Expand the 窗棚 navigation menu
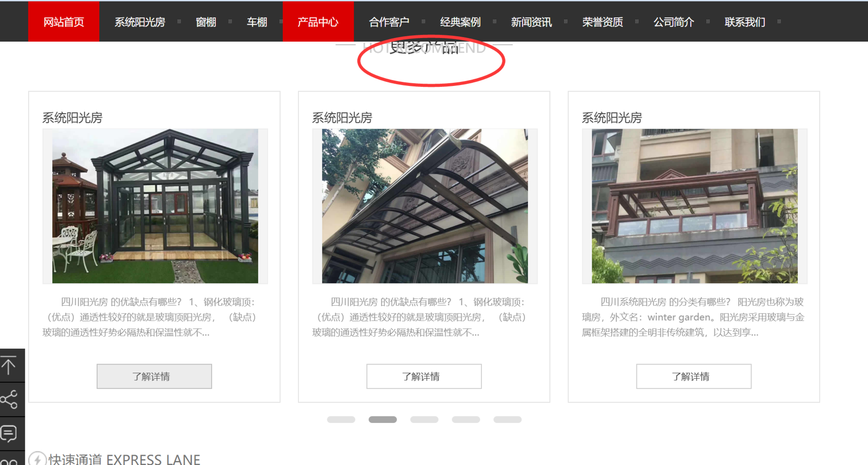This screenshot has width=868, height=465. pos(206,22)
